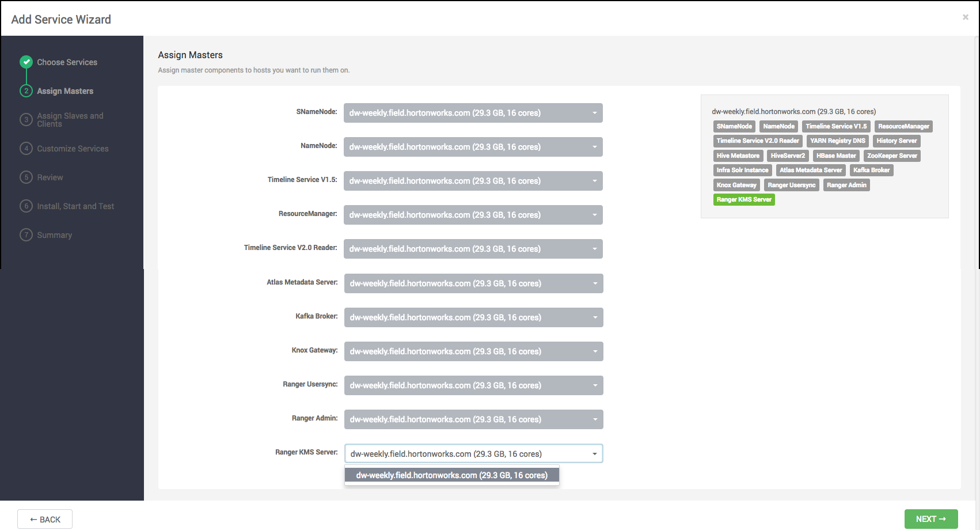Open the Ranger Admin host dropdown

(x=474, y=419)
